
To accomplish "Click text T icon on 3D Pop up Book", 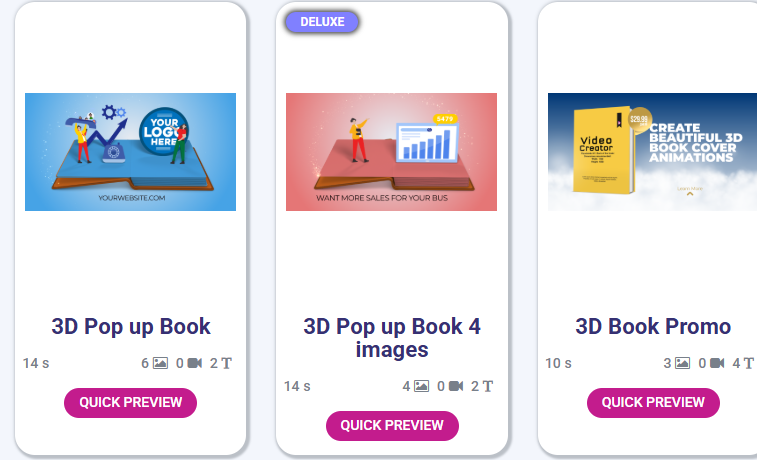I will tap(226, 363).
